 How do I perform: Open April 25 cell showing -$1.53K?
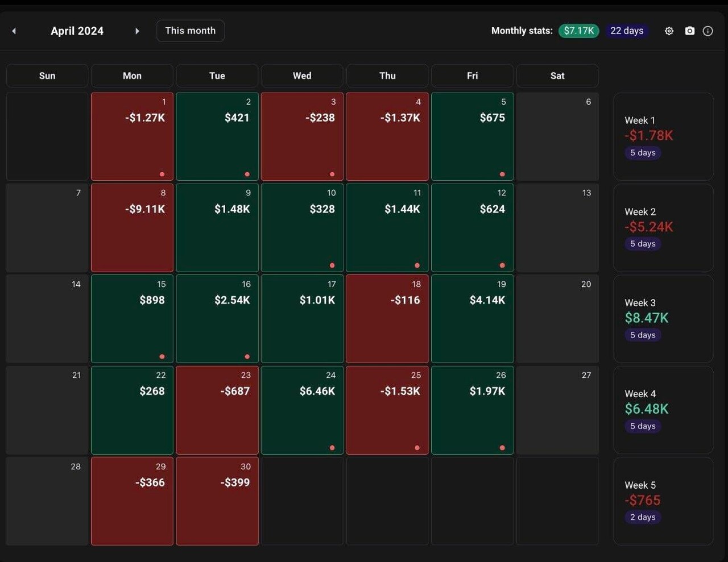pos(387,410)
